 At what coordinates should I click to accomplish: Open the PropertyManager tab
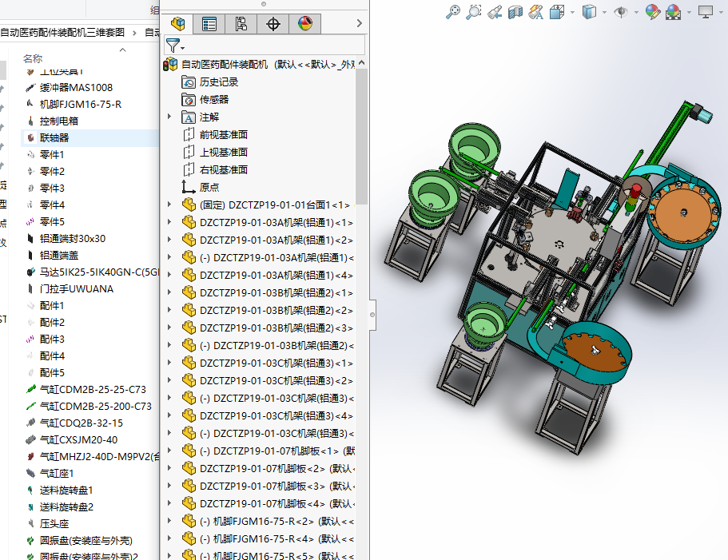pyautogui.click(x=209, y=24)
